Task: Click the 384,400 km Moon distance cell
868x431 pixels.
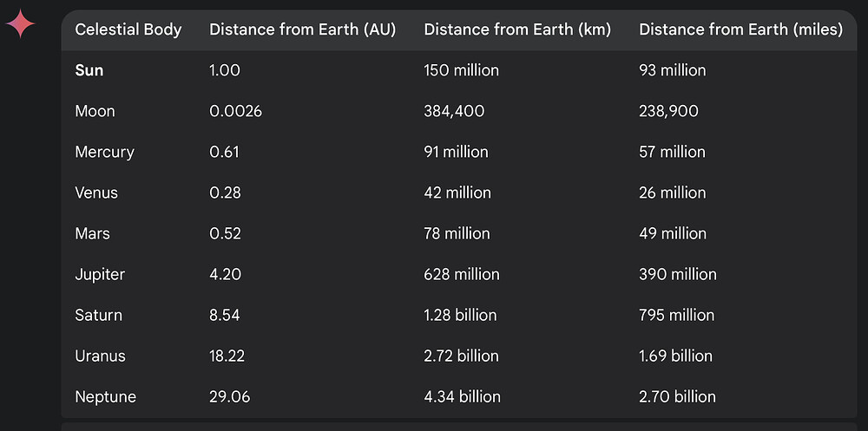Action: (x=454, y=111)
